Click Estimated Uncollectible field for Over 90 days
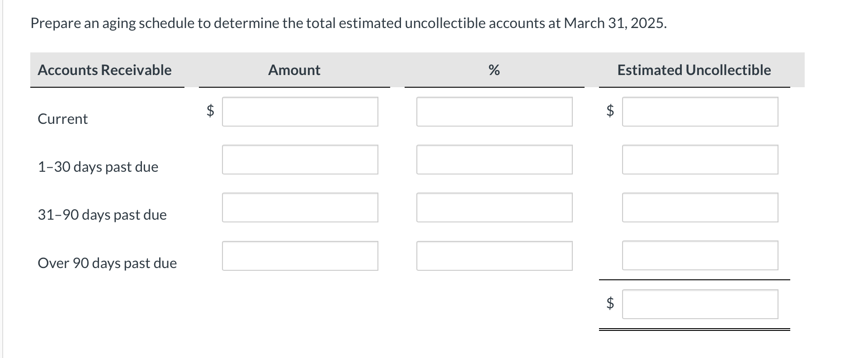The width and height of the screenshot is (868, 358). coord(700,256)
